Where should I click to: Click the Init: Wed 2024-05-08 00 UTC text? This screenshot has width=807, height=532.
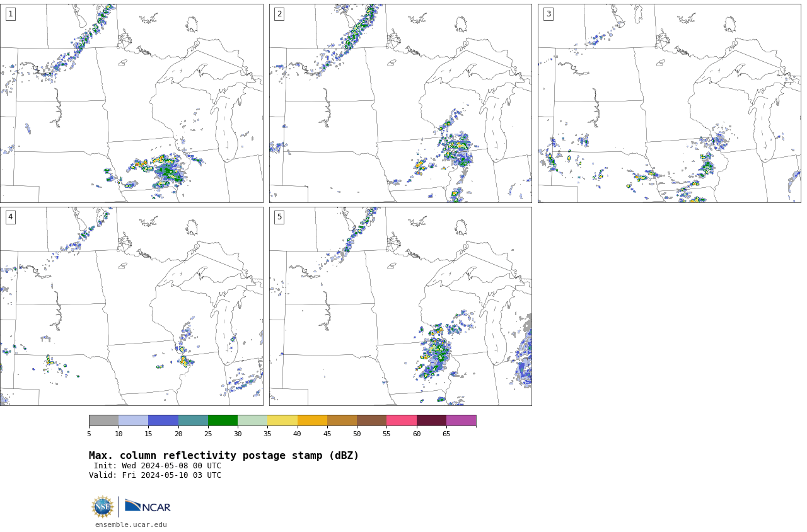[158, 466]
